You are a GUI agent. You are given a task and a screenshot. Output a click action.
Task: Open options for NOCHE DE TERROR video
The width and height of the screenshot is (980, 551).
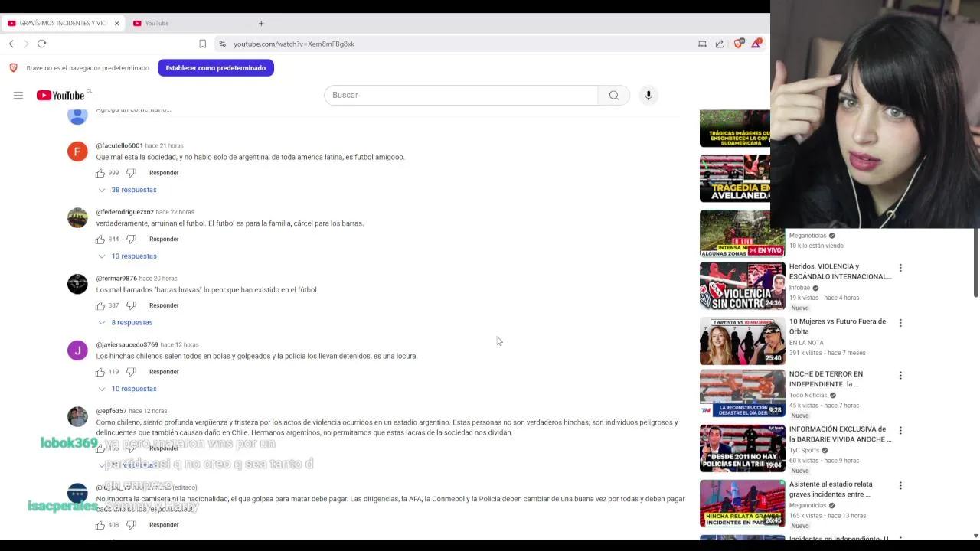pos(900,376)
